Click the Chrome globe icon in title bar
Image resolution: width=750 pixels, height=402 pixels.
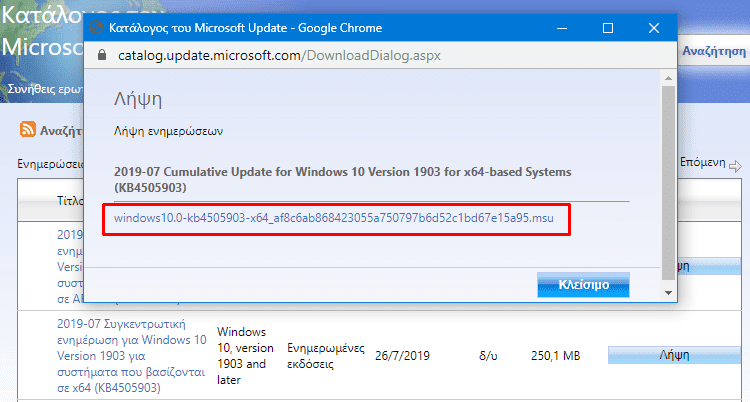96,27
